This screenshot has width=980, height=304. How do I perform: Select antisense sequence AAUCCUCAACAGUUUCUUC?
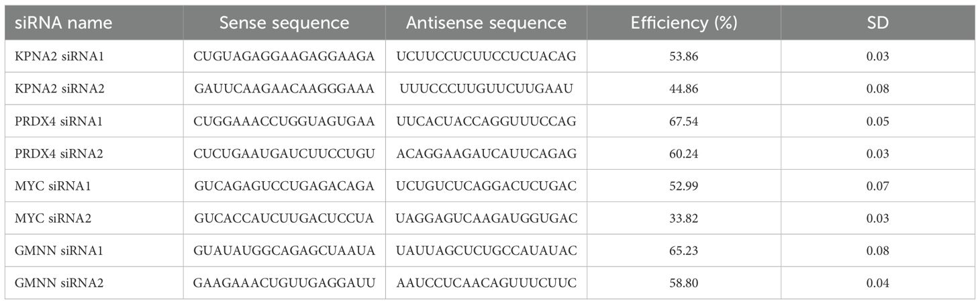(x=486, y=283)
